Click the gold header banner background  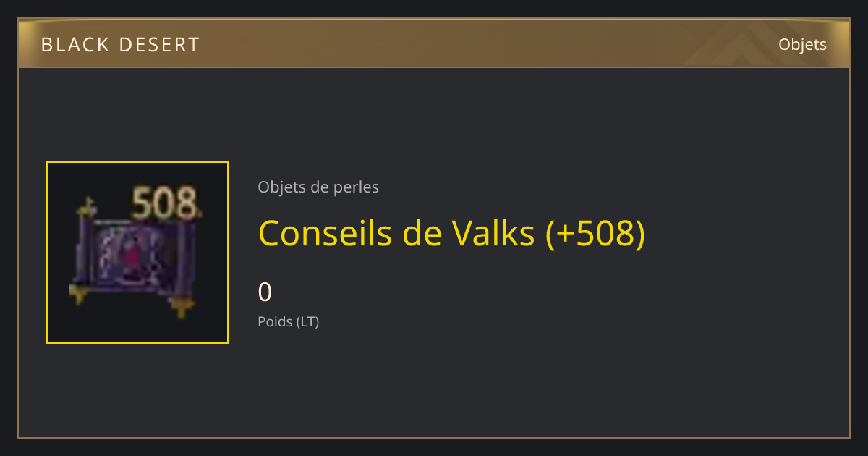point(434,43)
